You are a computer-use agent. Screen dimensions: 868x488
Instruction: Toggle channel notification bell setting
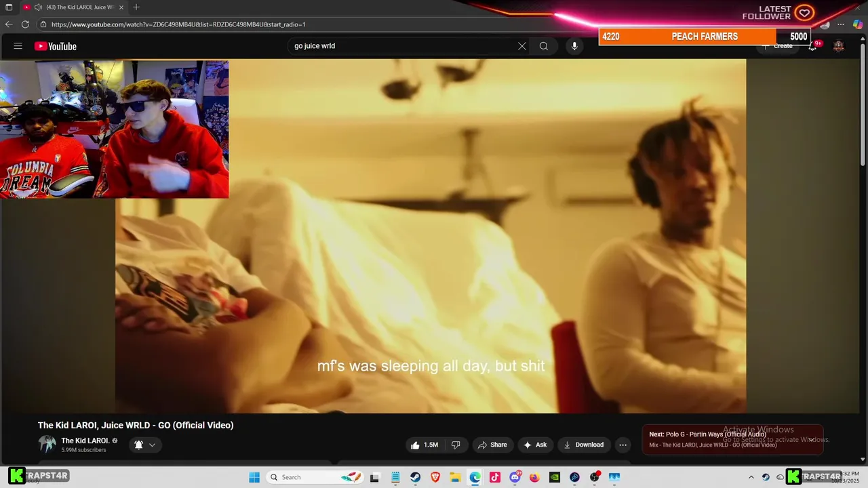[x=138, y=445]
